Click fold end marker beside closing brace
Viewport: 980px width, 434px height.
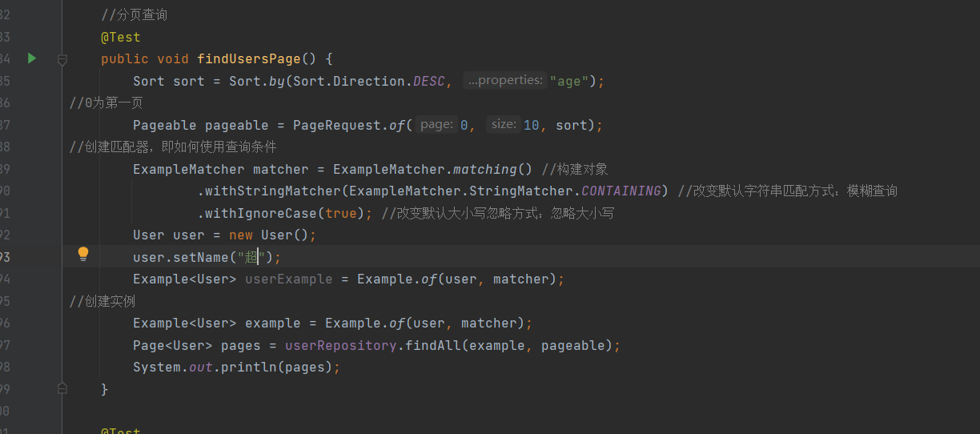62,388
